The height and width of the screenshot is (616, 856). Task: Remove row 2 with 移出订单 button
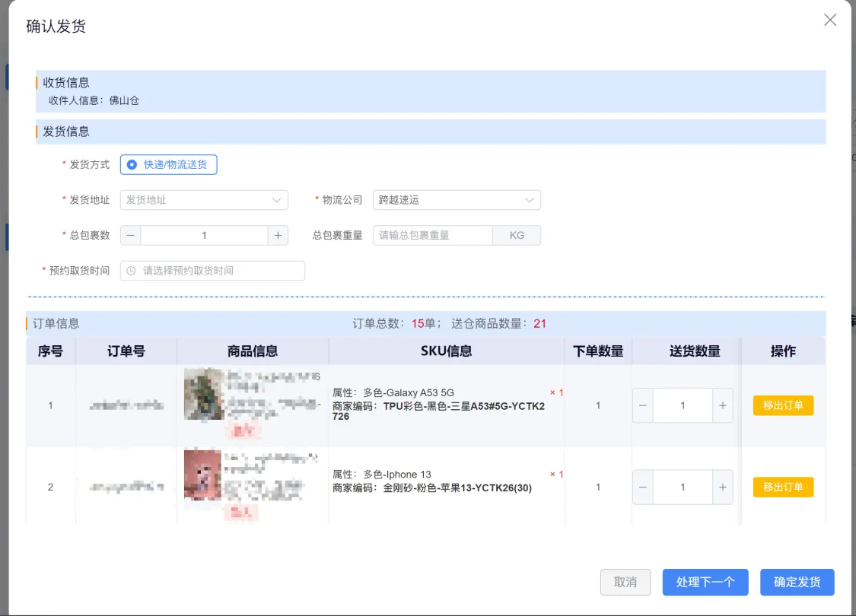(x=783, y=487)
